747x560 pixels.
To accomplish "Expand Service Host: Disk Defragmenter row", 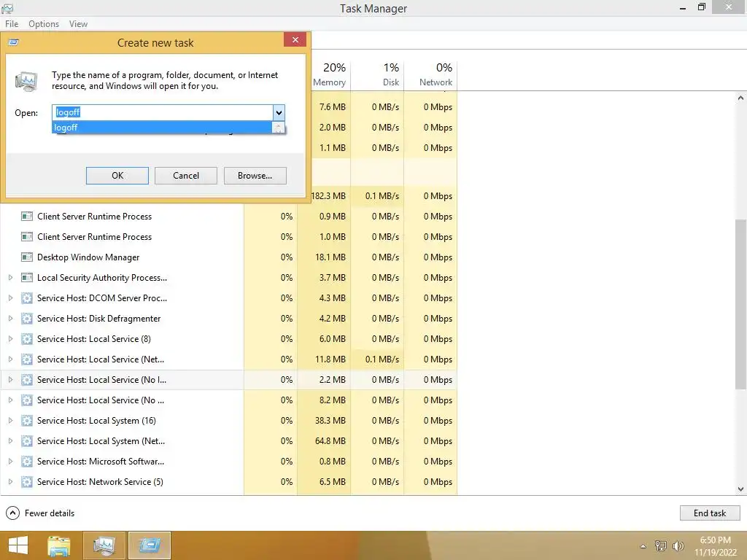I will pyautogui.click(x=10, y=319).
